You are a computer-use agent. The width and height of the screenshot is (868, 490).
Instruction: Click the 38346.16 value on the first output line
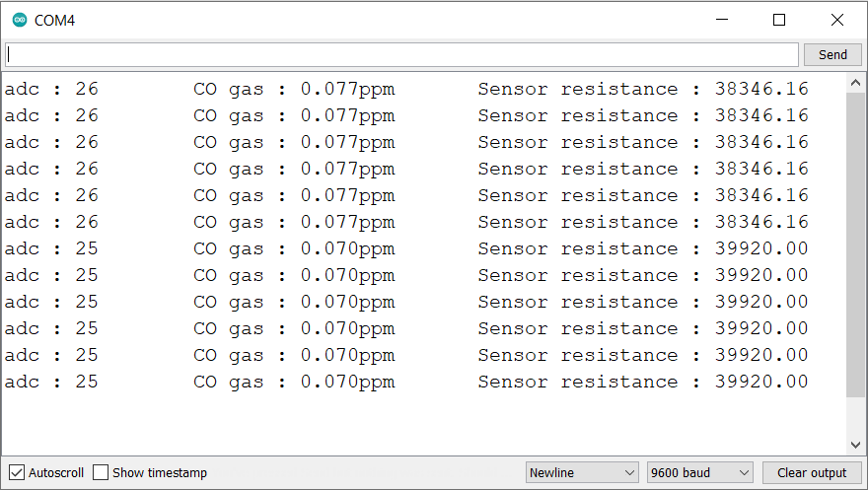pyautogui.click(x=761, y=89)
